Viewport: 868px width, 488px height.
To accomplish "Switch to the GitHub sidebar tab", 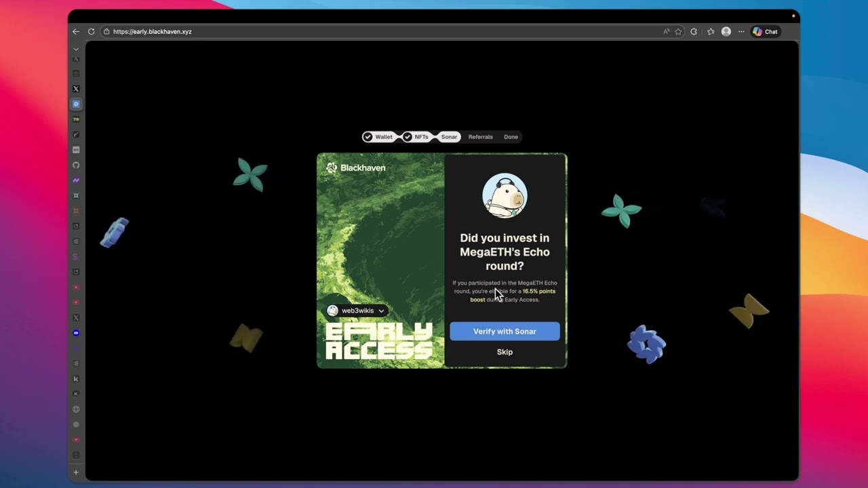I will pyautogui.click(x=76, y=165).
